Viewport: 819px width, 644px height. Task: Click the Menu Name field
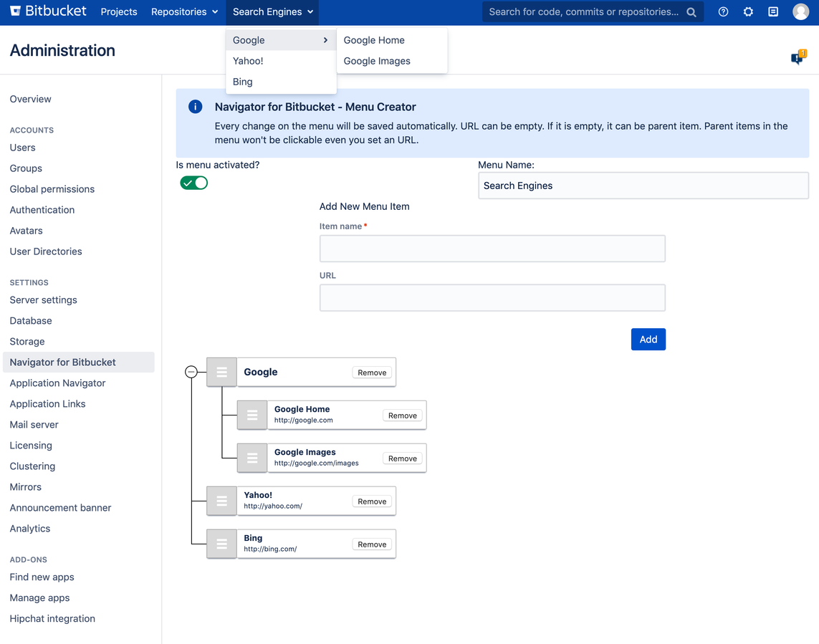pos(643,186)
